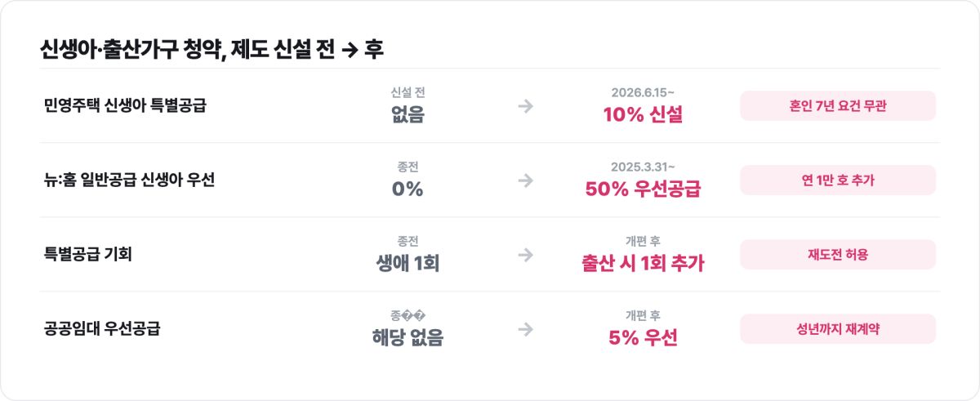Click the 뉴:홈 일반공급 신생아 우선 label
980x401 pixels.
pyautogui.click(x=129, y=180)
